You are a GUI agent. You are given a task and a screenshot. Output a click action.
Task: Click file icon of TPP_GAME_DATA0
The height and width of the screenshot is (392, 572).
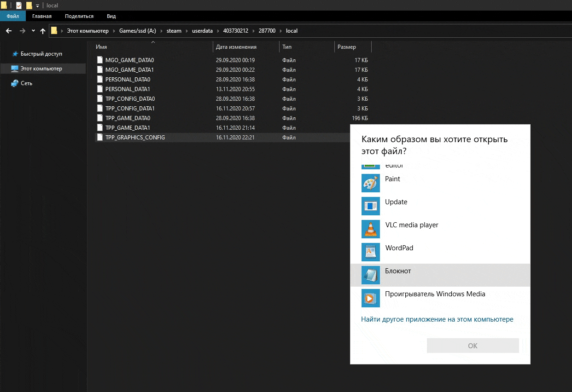click(x=100, y=118)
